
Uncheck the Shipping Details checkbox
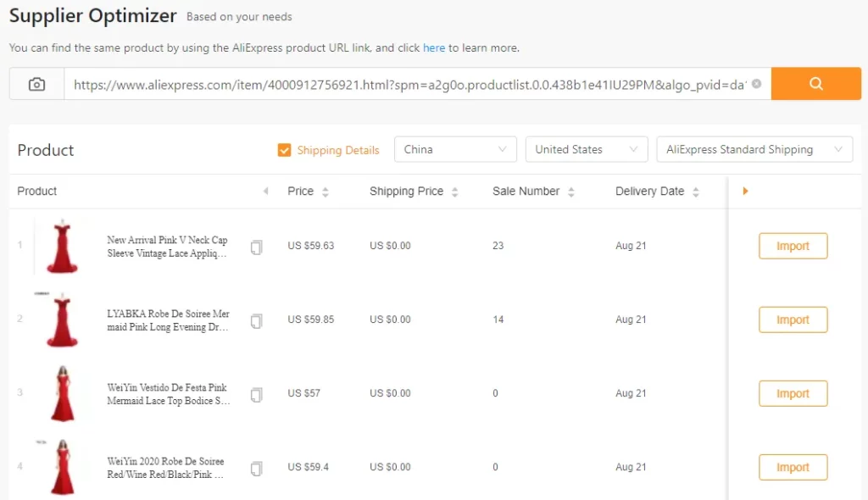285,149
